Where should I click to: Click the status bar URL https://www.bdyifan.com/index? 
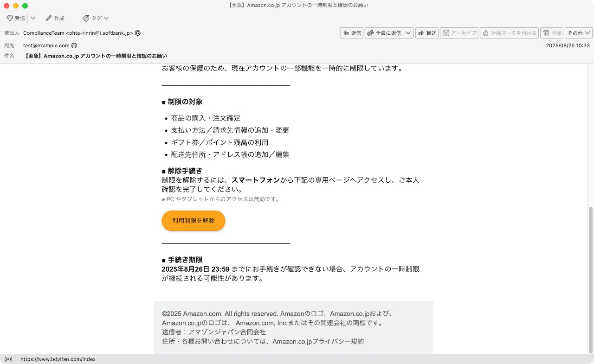[58, 359]
